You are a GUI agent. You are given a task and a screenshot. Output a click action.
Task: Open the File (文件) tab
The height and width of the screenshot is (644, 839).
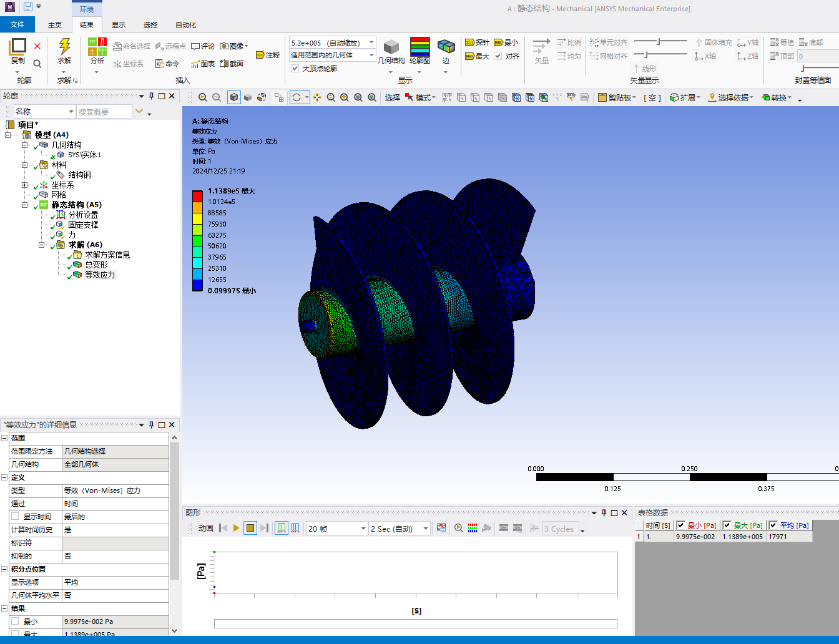(17, 24)
